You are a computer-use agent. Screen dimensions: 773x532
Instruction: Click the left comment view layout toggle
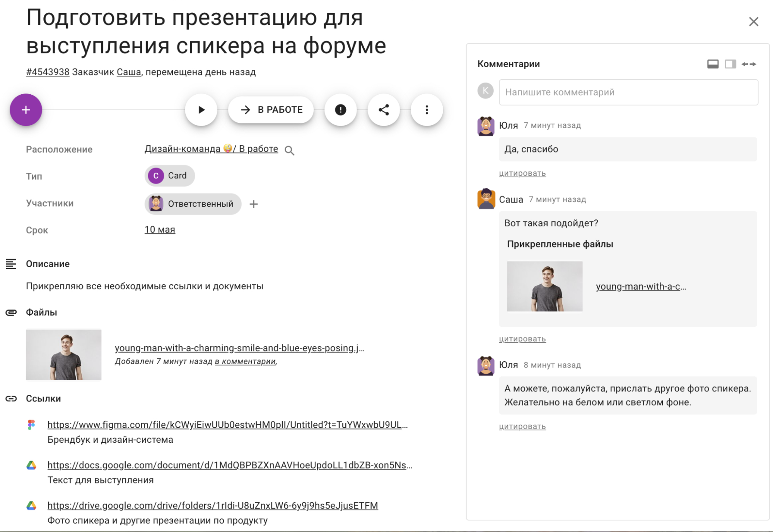(x=712, y=64)
